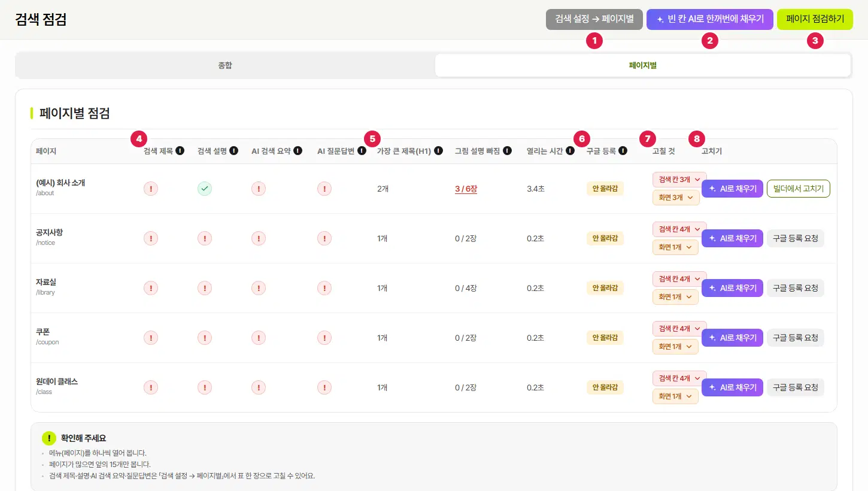Image resolution: width=868 pixels, height=491 pixels.
Task: Expand 검색 칸 4개 dropdown in 자료실 row
Action: [x=679, y=279]
